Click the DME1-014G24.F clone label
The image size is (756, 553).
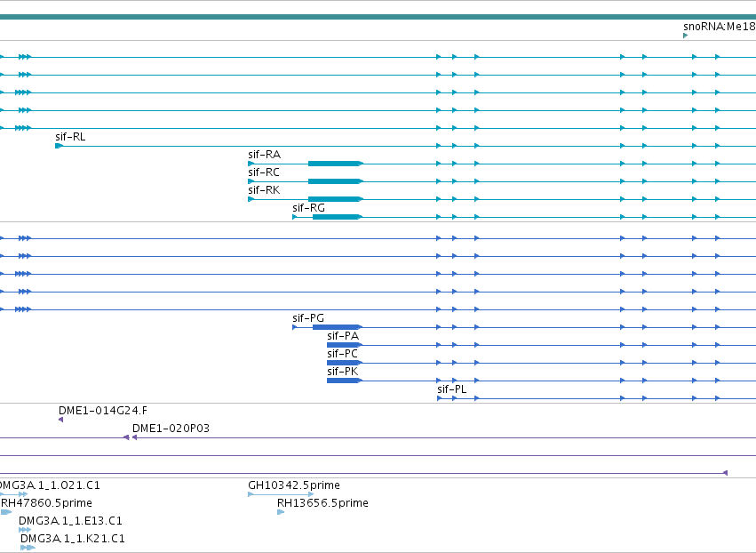103,411
